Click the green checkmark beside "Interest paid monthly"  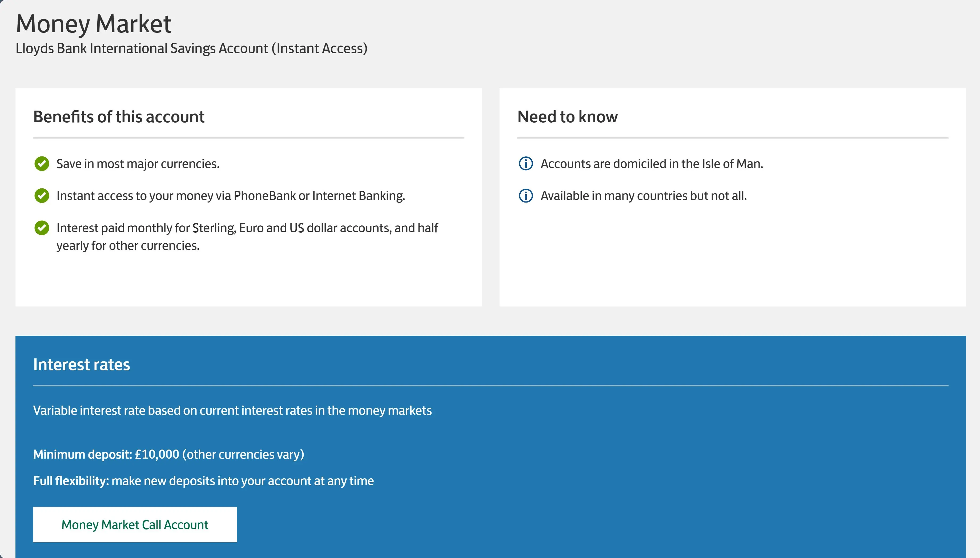click(x=42, y=228)
